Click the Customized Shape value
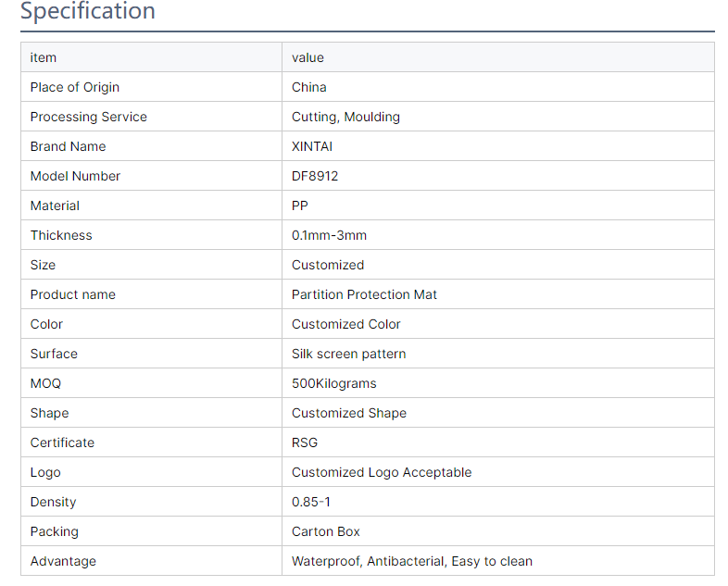This screenshot has height=586, width=728. [348, 413]
